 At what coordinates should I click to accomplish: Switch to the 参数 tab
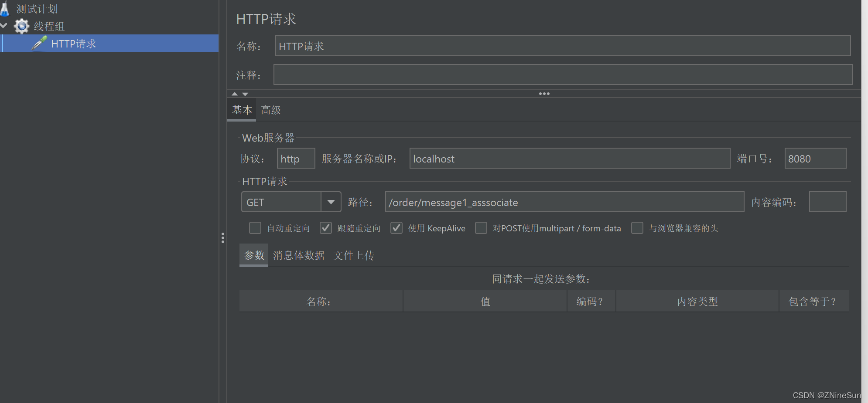(x=254, y=255)
